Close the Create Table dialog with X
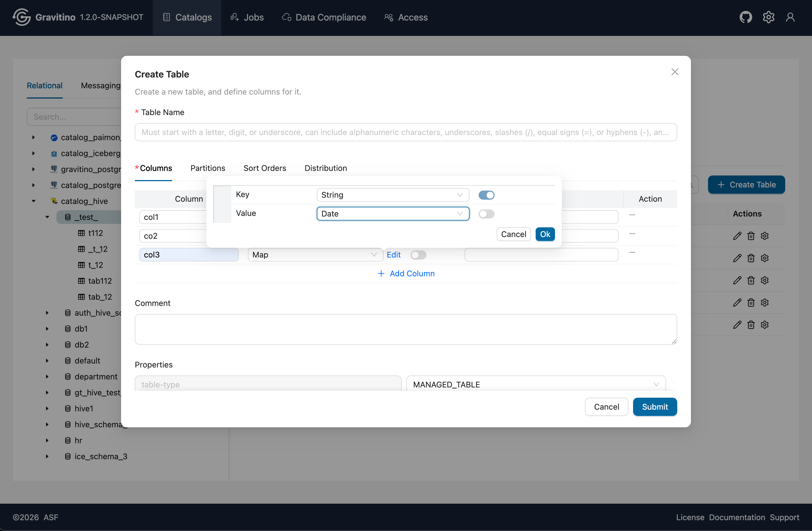The image size is (812, 531). point(674,72)
